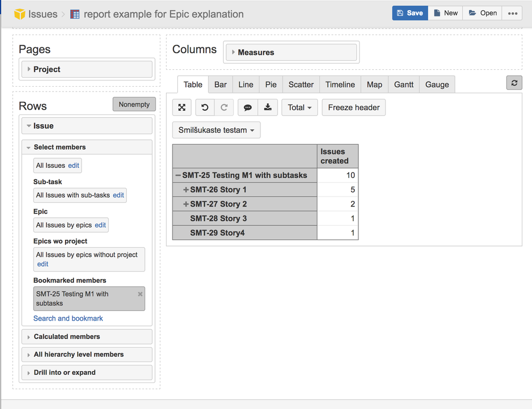Image resolution: width=532 pixels, height=409 pixels.
Task: Click the refresh report icon
Action: click(x=514, y=83)
